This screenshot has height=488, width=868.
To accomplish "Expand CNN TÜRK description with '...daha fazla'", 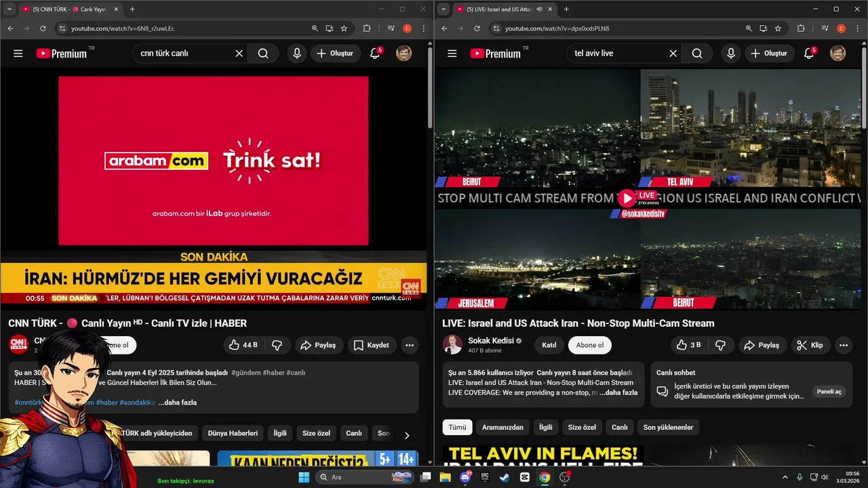I will 178,403.
